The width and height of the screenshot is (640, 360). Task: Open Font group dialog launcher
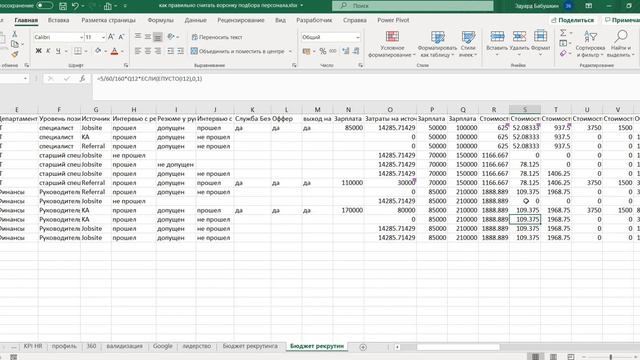pos(126,65)
